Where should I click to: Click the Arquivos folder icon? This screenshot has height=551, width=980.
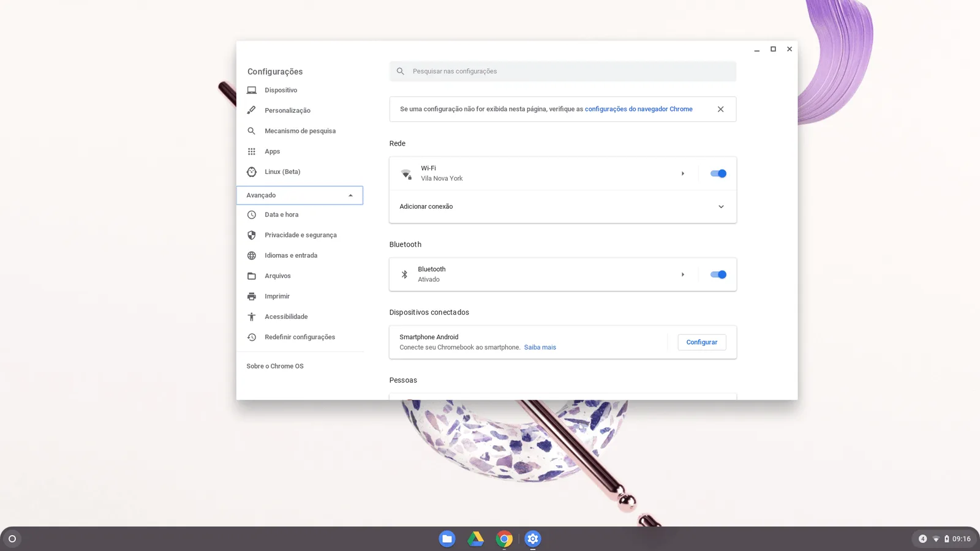[x=251, y=276]
